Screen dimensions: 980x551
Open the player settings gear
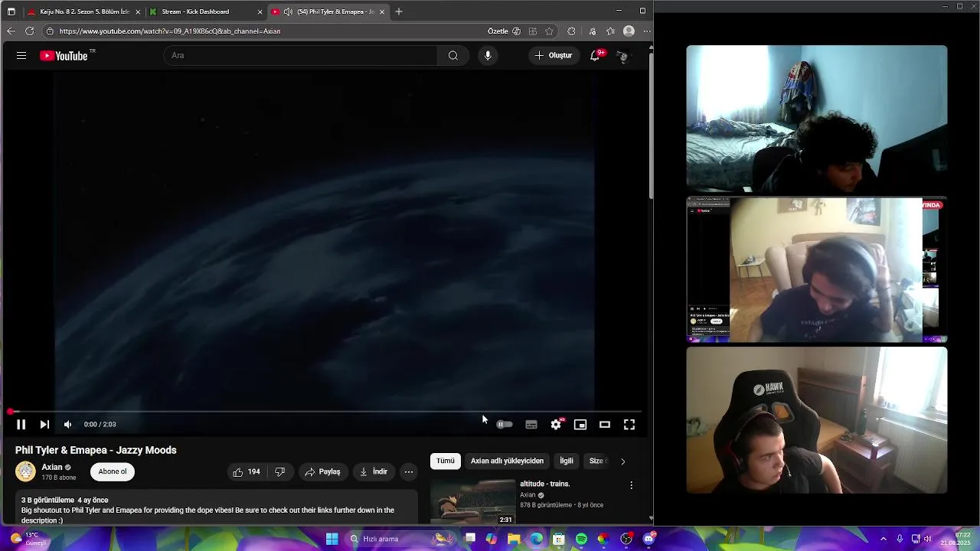point(556,424)
